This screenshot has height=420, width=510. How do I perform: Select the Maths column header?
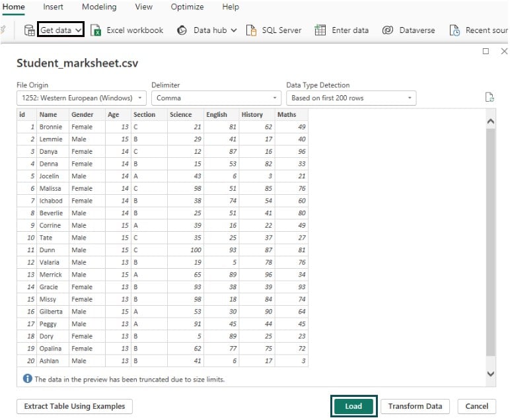pos(291,114)
